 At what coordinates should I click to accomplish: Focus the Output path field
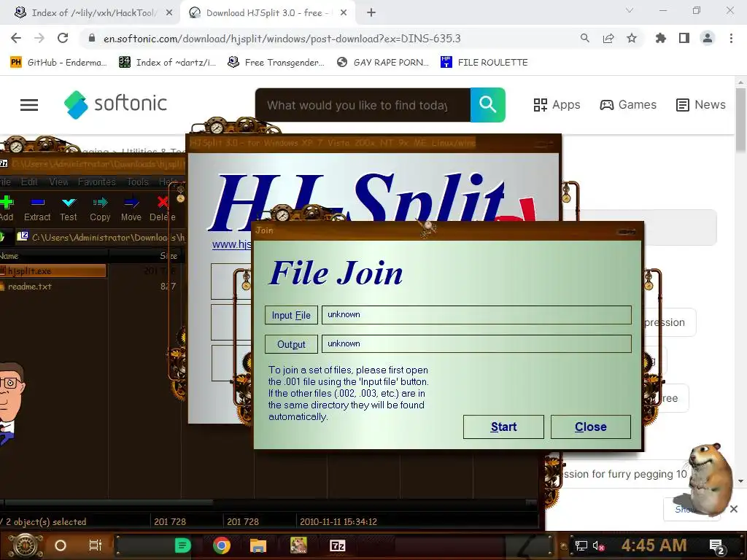click(x=476, y=344)
